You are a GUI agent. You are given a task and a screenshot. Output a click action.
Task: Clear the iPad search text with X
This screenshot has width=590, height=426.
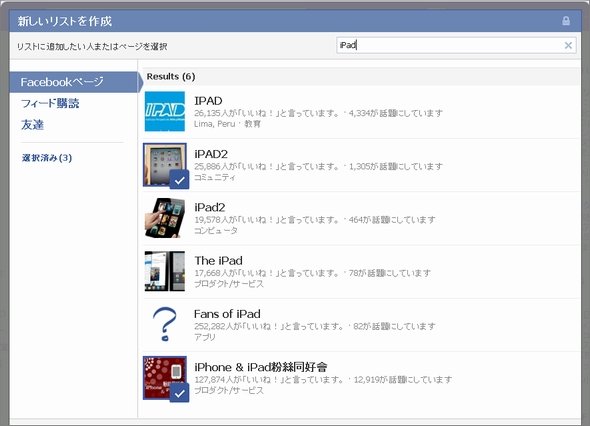[x=568, y=46]
